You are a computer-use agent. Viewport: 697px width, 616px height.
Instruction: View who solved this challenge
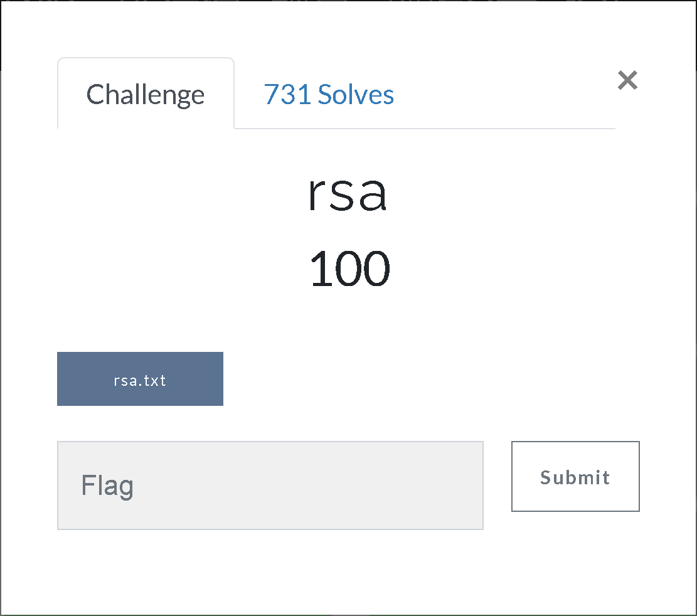click(329, 94)
